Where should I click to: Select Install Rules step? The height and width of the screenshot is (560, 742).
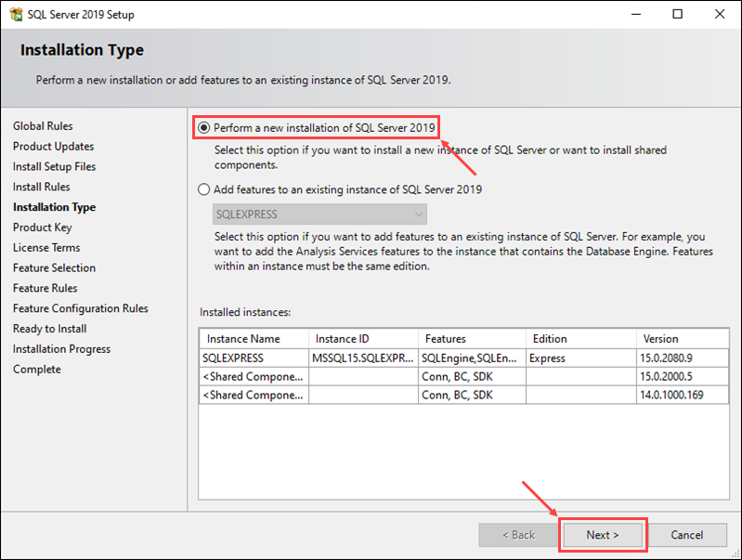pyautogui.click(x=41, y=187)
